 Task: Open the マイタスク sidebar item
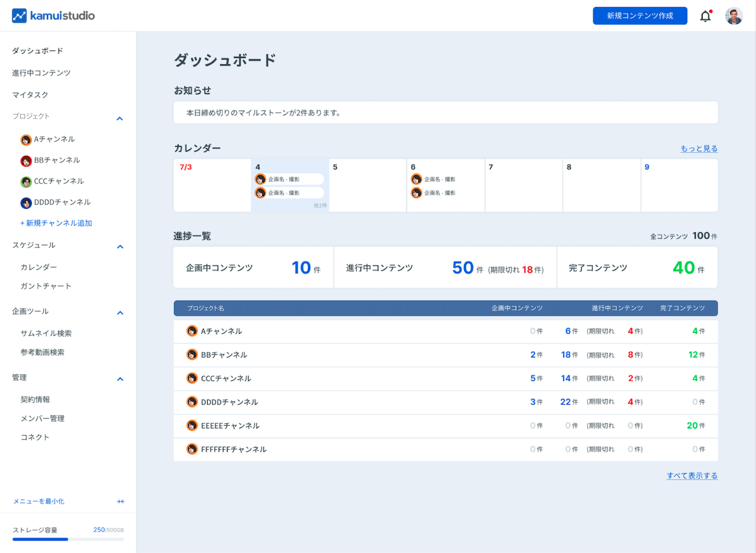[x=30, y=95]
